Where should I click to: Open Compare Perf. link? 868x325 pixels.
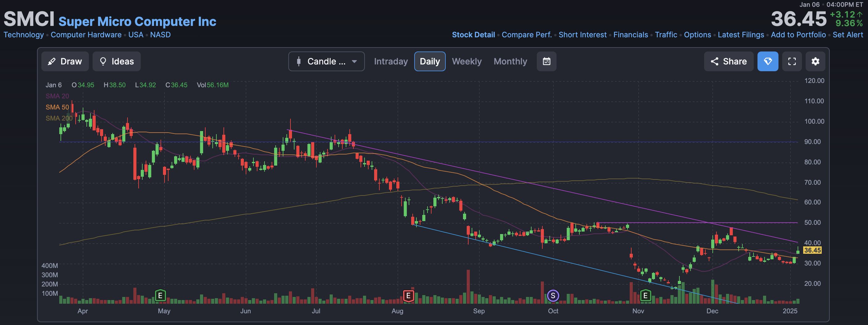point(526,35)
